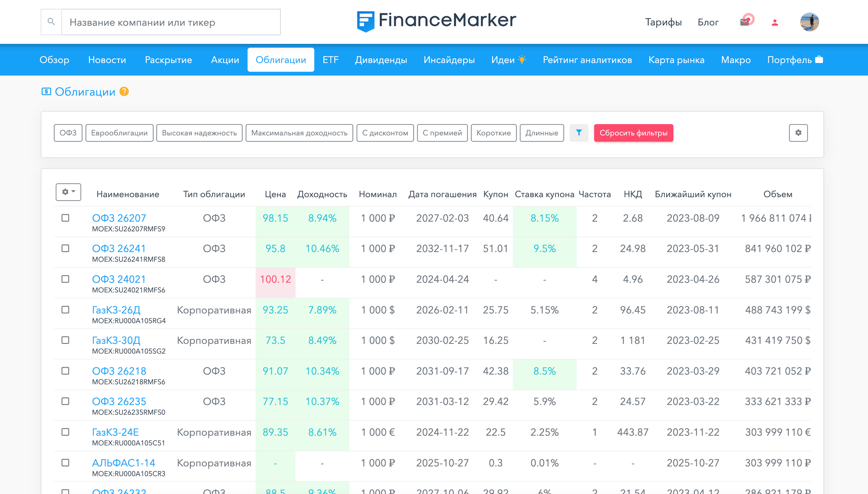Image resolution: width=868 pixels, height=494 pixels.
Task: Click the orange help question mark icon
Action: tap(124, 92)
